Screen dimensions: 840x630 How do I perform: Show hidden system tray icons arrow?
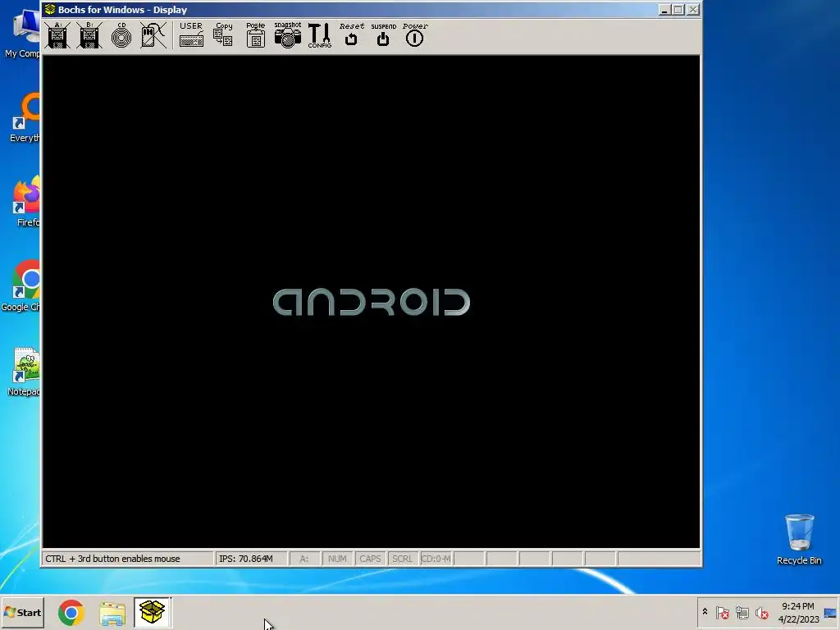[705, 612]
